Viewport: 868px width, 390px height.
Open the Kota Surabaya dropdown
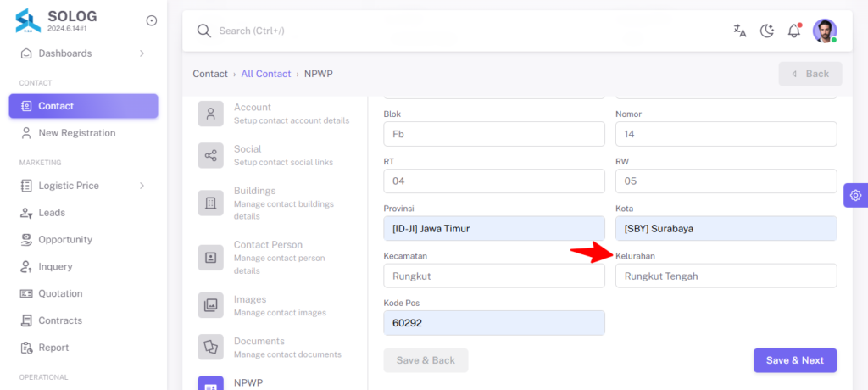pos(726,228)
